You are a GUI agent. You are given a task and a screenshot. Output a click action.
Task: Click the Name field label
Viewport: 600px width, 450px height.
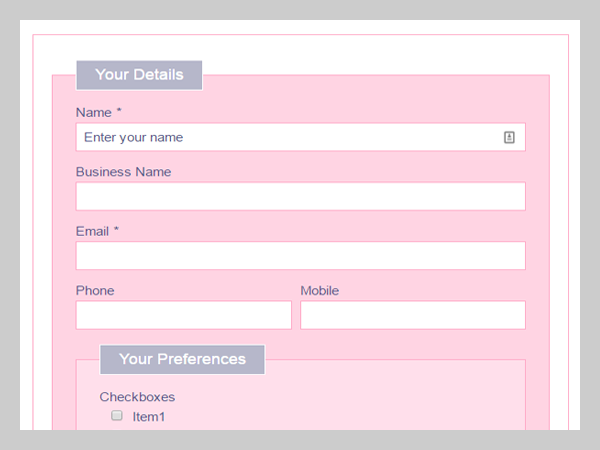point(94,112)
